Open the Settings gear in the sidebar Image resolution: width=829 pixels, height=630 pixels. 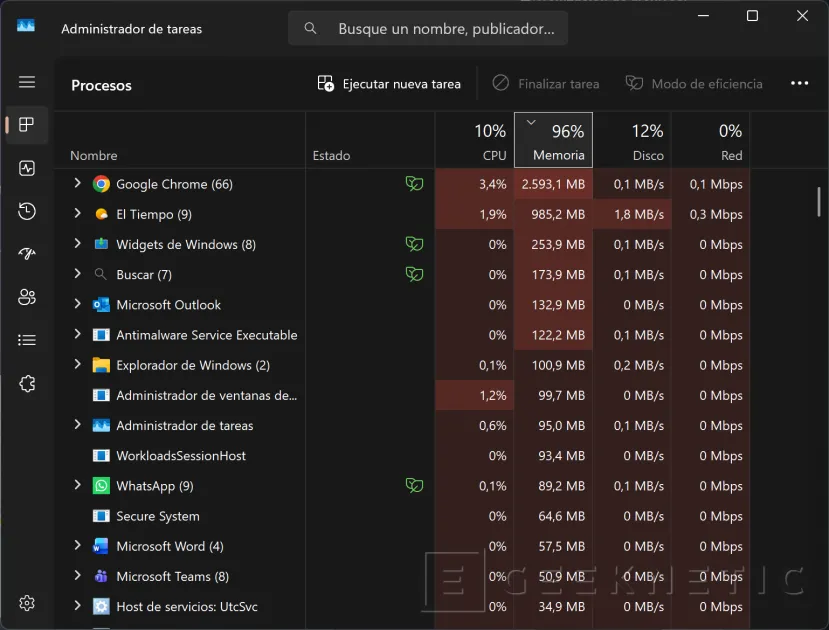click(27, 603)
